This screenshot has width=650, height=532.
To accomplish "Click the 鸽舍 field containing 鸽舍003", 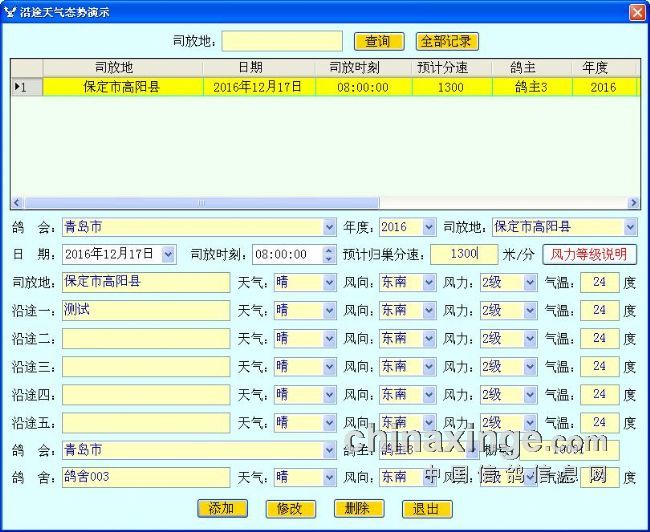I will pos(146,477).
